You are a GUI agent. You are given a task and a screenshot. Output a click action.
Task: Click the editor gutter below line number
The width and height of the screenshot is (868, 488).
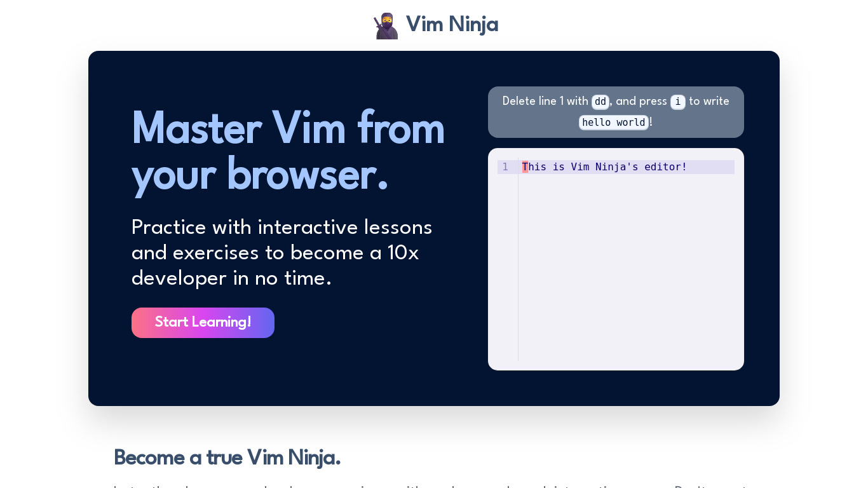[507, 267]
